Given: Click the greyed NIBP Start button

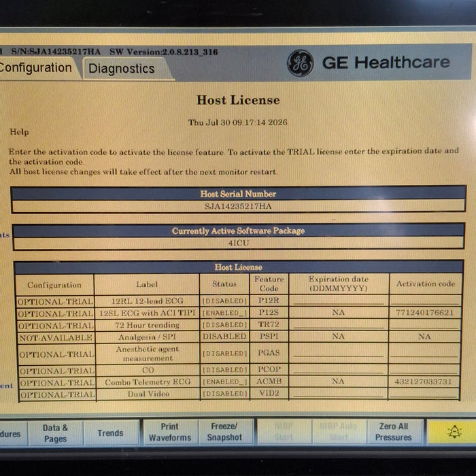Looking at the screenshot, I should pyautogui.click(x=284, y=432).
